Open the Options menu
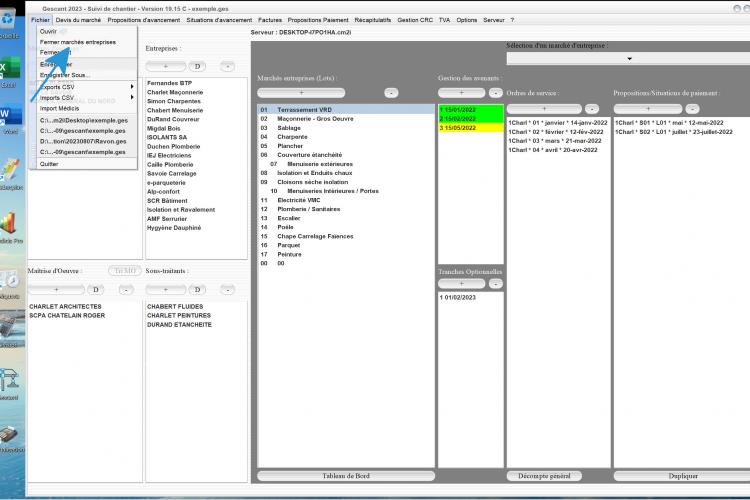The height and width of the screenshot is (500, 750). tap(466, 20)
